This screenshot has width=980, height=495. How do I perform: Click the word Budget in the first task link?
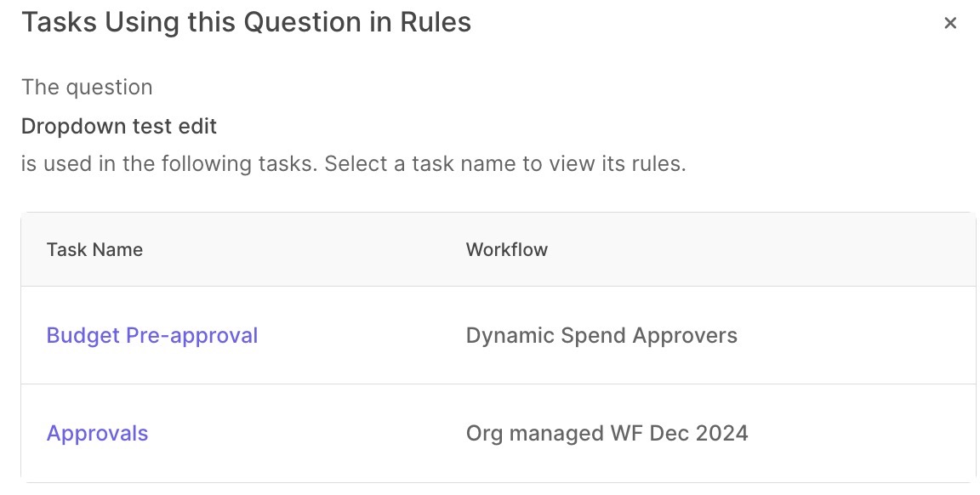(83, 335)
